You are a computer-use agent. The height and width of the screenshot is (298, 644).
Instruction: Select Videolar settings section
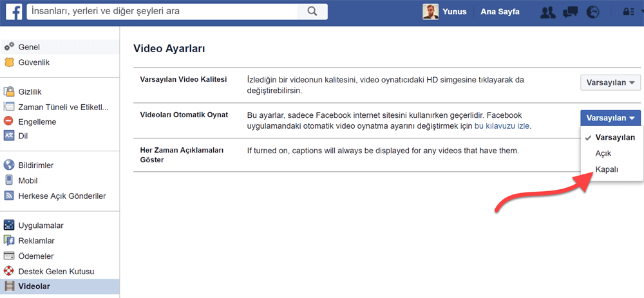click(60, 286)
